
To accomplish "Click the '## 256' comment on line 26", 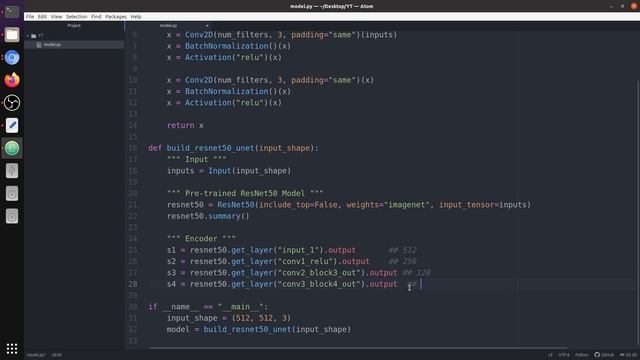I will 402,262.
